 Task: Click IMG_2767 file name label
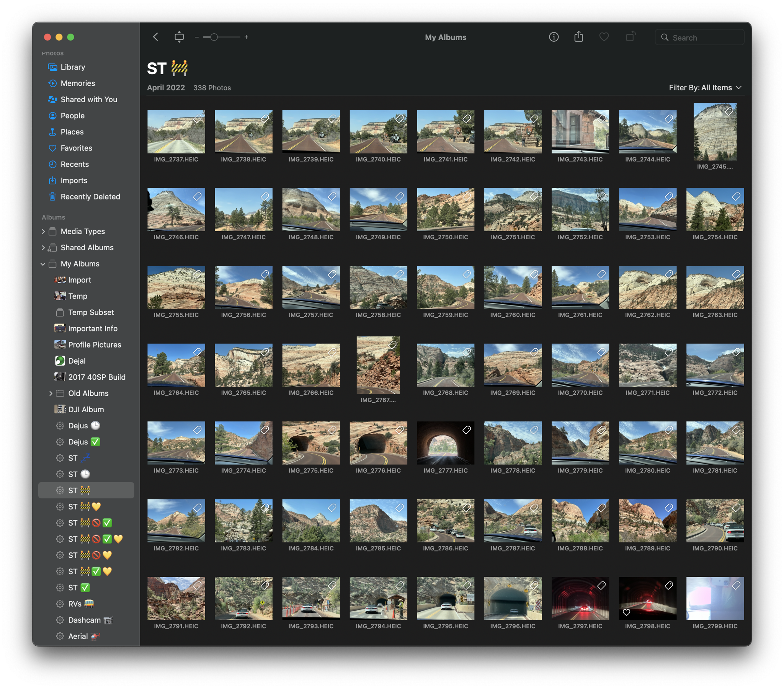378,400
